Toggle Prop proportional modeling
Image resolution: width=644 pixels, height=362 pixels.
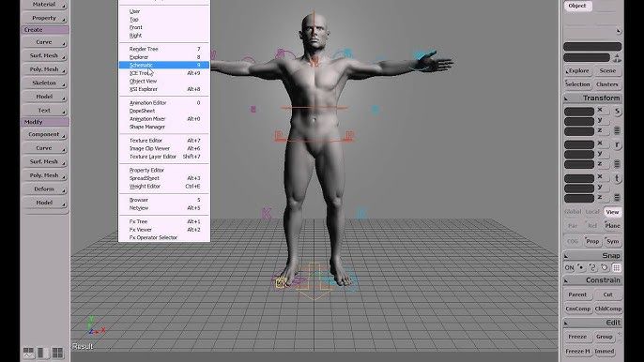tap(592, 241)
